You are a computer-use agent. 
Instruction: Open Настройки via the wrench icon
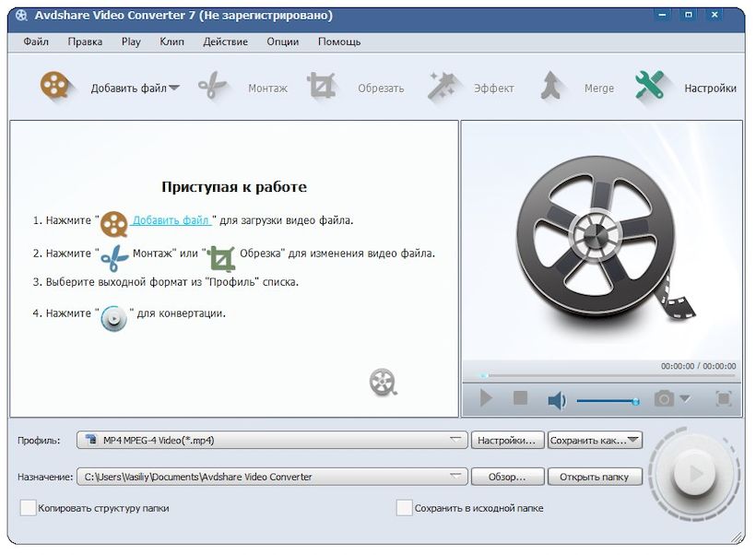[x=682, y=88]
